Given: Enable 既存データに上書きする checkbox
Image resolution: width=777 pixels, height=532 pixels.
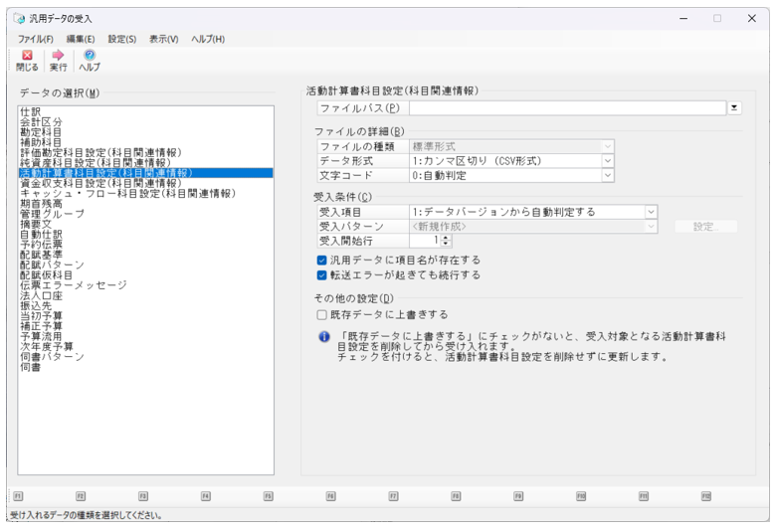Looking at the screenshot, I should click(x=322, y=314).
